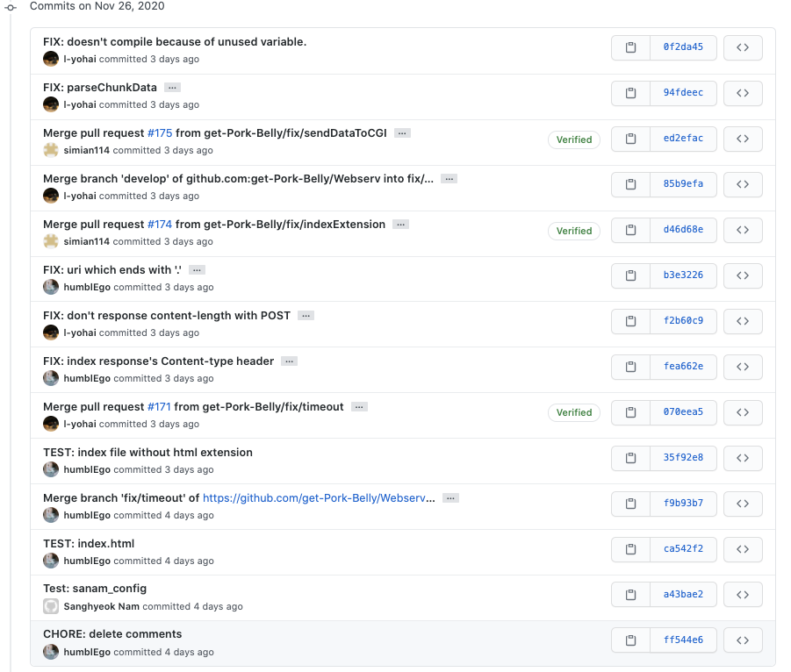The height and width of the screenshot is (672, 791).
Task: Open commit hash fea662e
Action: coord(683,367)
